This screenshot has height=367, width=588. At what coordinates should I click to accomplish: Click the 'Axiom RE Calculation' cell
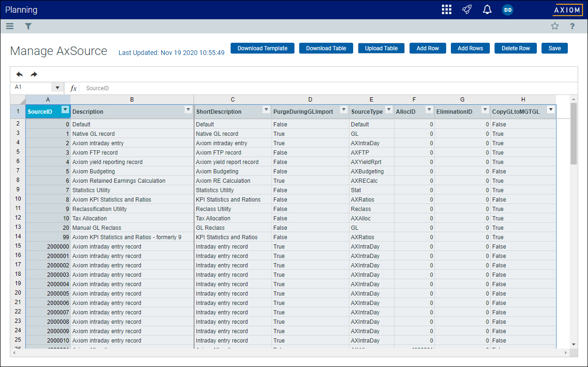pyautogui.click(x=233, y=180)
